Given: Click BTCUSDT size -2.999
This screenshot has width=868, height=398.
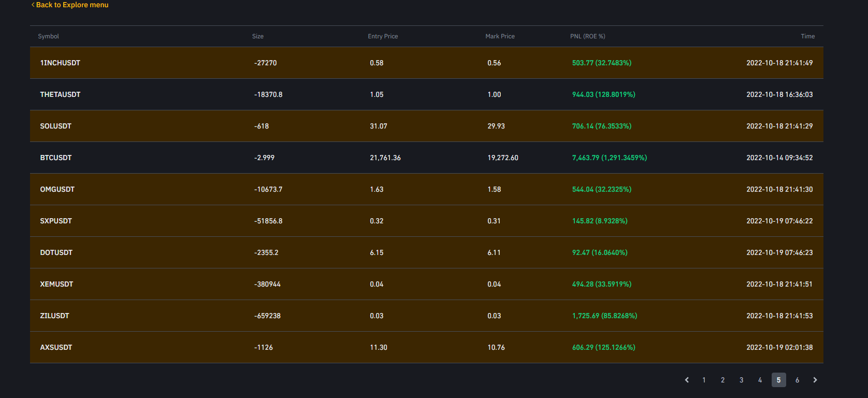Looking at the screenshot, I should (264, 158).
